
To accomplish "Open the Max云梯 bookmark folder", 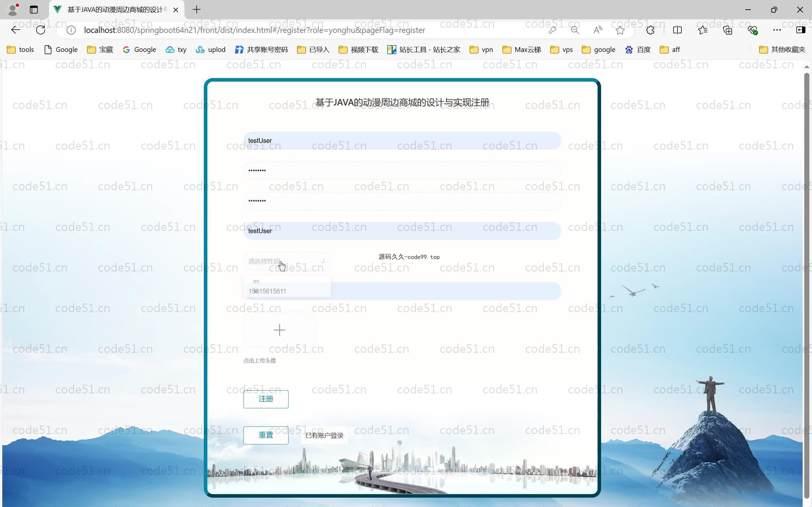I will point(522,50).
